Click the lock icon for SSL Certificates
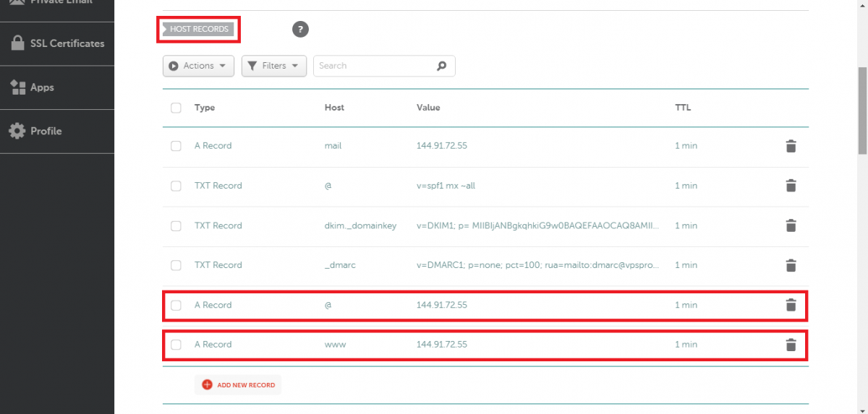868x414 pixels. [17, 43]
